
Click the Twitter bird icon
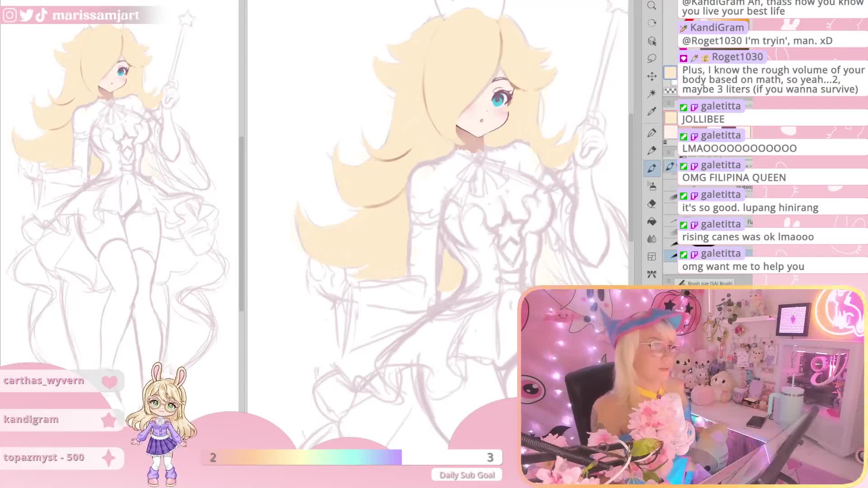26,15
